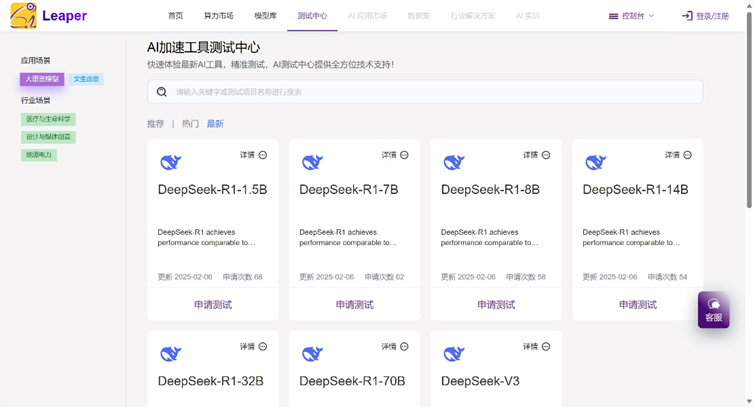Screen dimensions: 753x407
Task: Expand the 控制台 dropdown chevron
Action: [x=652, y=16]
